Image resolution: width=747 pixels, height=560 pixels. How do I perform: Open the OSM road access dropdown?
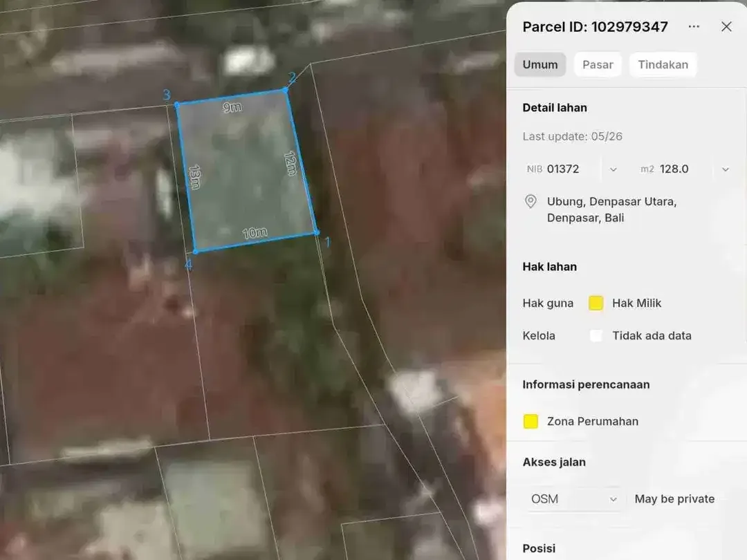[x=573, y=499]
